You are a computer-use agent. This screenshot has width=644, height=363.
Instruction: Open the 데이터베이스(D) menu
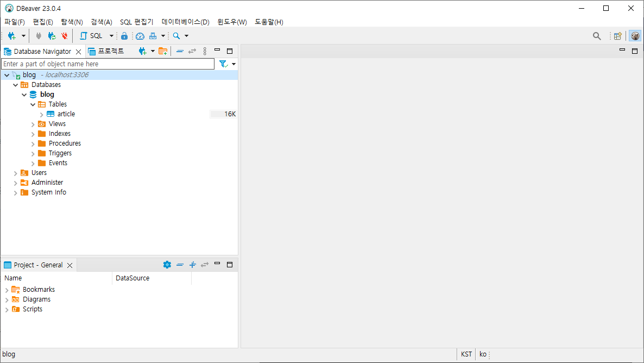[x=185, y=22]
